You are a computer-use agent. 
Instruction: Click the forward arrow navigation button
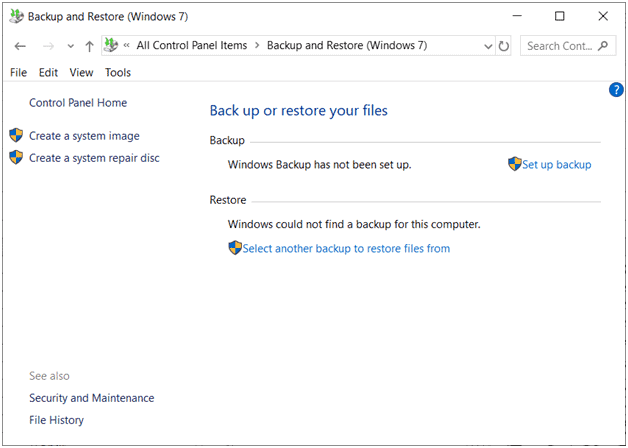48,46
